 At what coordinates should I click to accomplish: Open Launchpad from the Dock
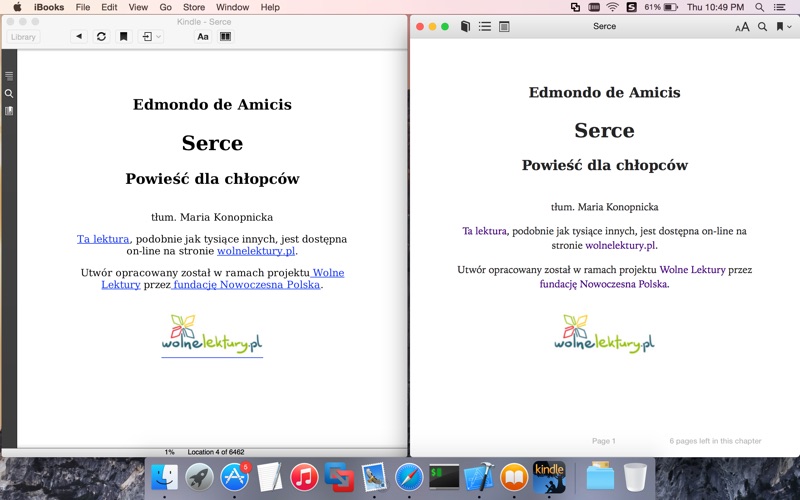[x=199, y=478]
